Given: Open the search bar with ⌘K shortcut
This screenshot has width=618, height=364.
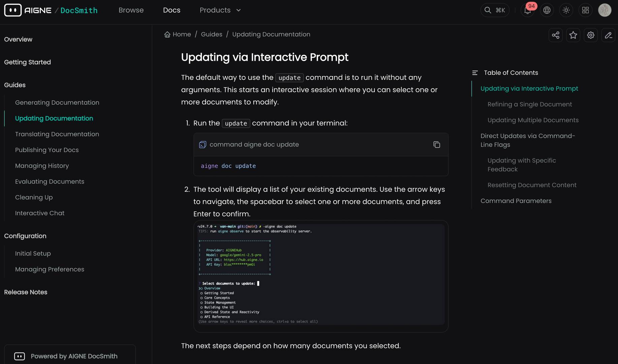Looking at the screenshot, I should [494, 10].
